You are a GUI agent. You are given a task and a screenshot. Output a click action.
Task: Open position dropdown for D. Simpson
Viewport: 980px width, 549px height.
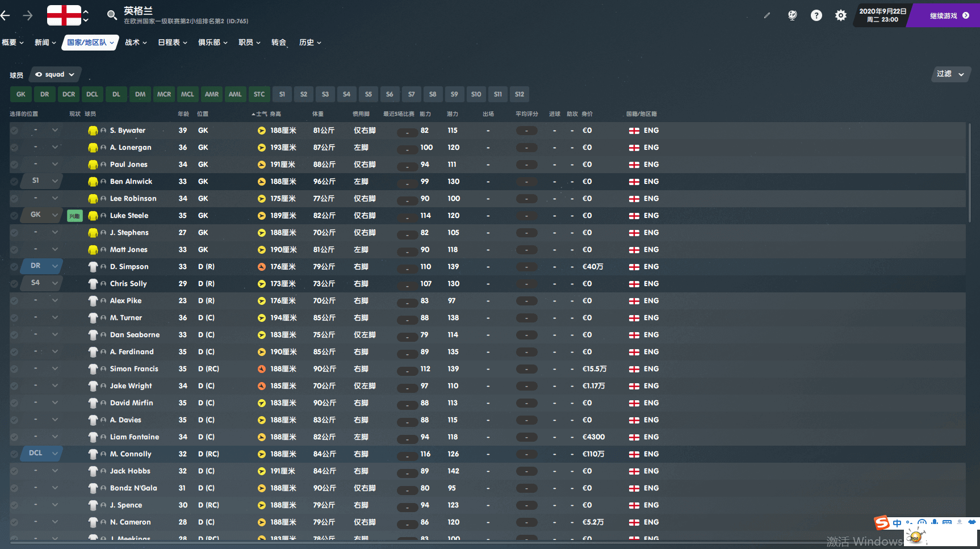[55, 266]
